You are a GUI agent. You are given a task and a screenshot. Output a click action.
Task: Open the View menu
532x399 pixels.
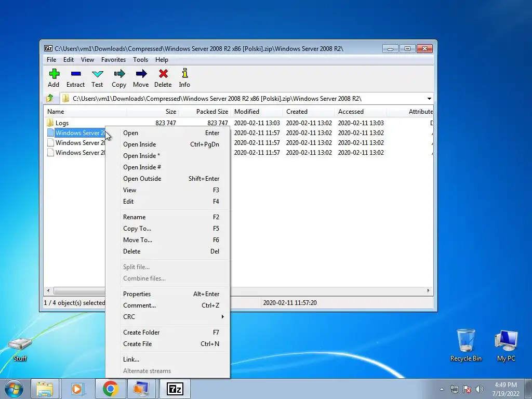[x=87, y=60]
